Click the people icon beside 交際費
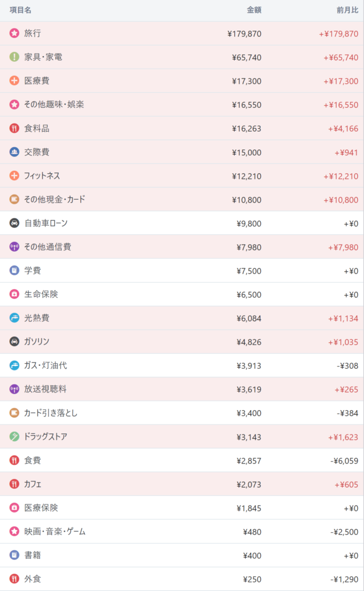This screenshot has height=591, width=364. coord(14,152)
